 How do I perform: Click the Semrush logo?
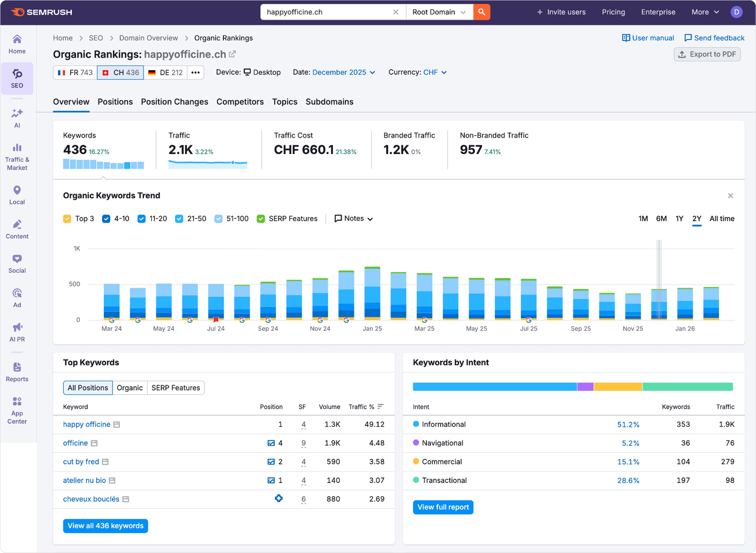coord(41,12)
